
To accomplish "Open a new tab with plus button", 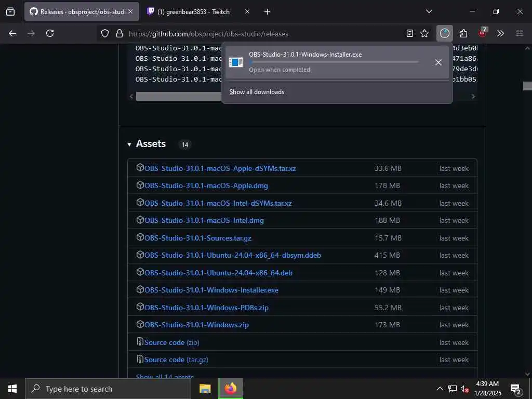I will 268,12.
